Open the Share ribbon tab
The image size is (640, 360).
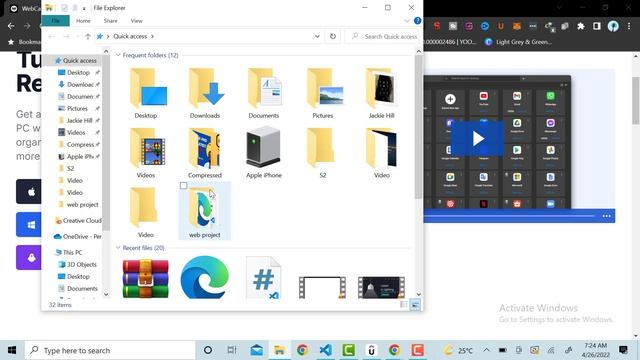[111, 21]
